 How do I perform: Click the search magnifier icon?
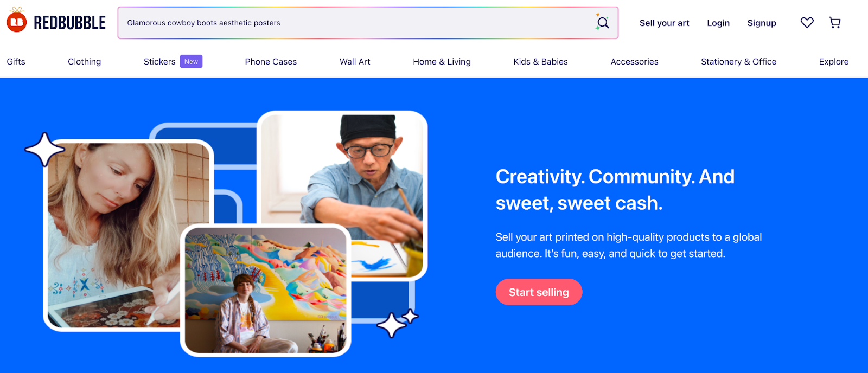point(602,22)
